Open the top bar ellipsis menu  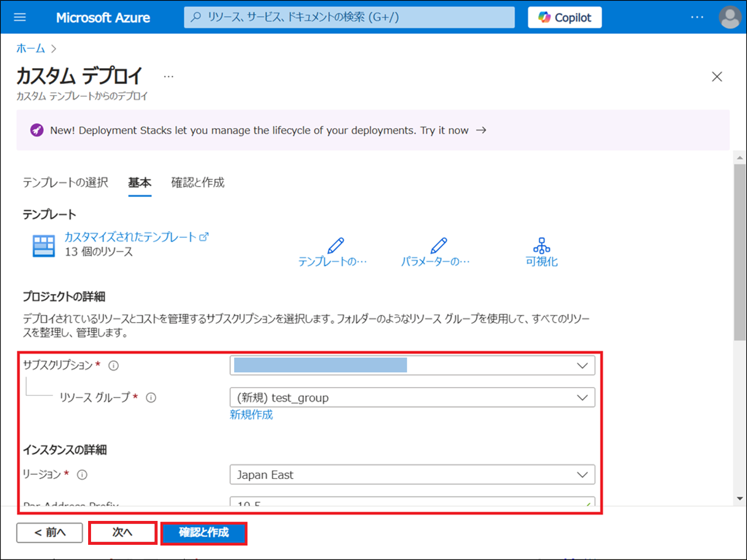697,17
